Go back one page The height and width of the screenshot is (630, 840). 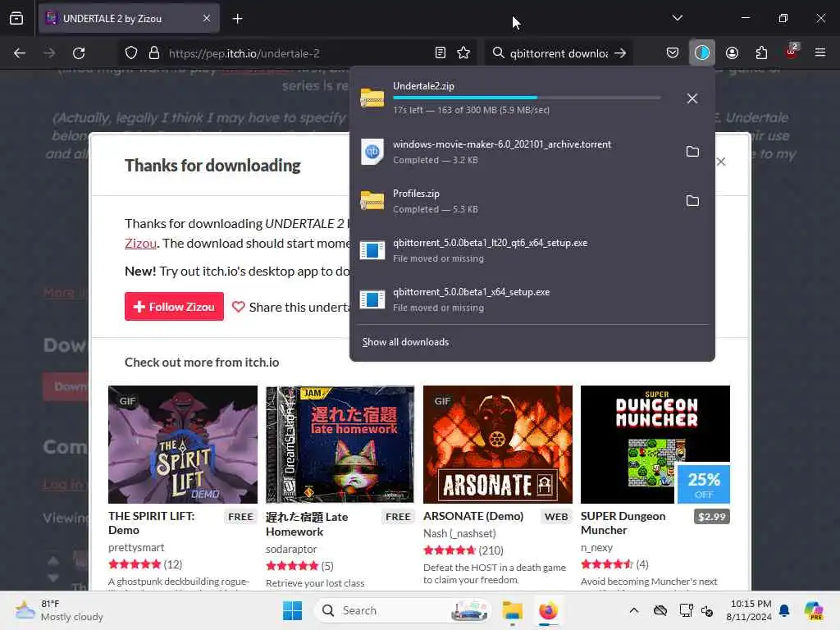[x=20, y=53]
